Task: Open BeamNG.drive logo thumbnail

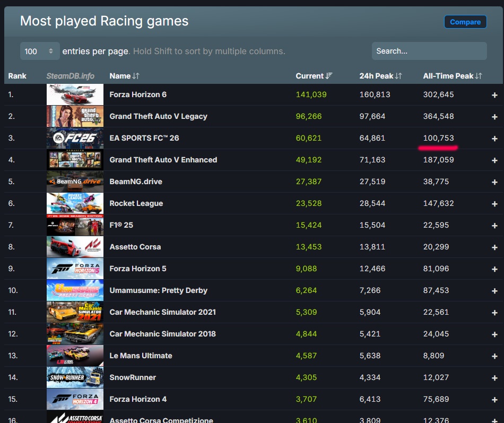Action: 75,182
